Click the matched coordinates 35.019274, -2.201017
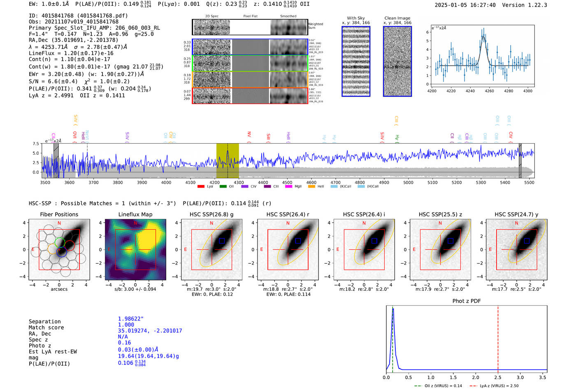This screenshot has height=392, width=576. [x=150, y=331]
